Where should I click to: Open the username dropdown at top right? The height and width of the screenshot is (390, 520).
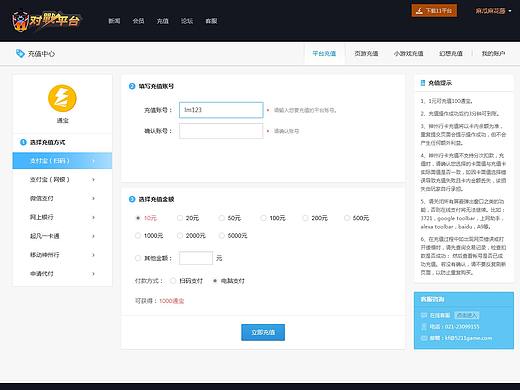[x=493, y=11]
